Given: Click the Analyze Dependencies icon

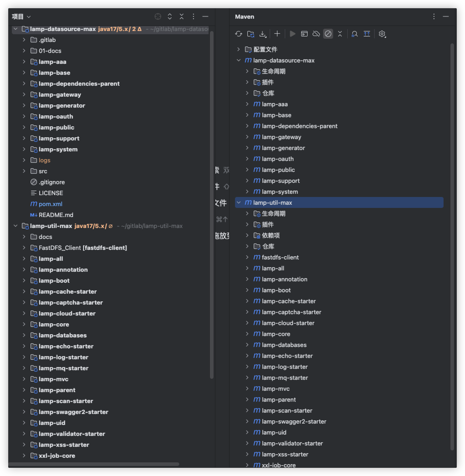Looking at the screenshot, I should (355, 34).
